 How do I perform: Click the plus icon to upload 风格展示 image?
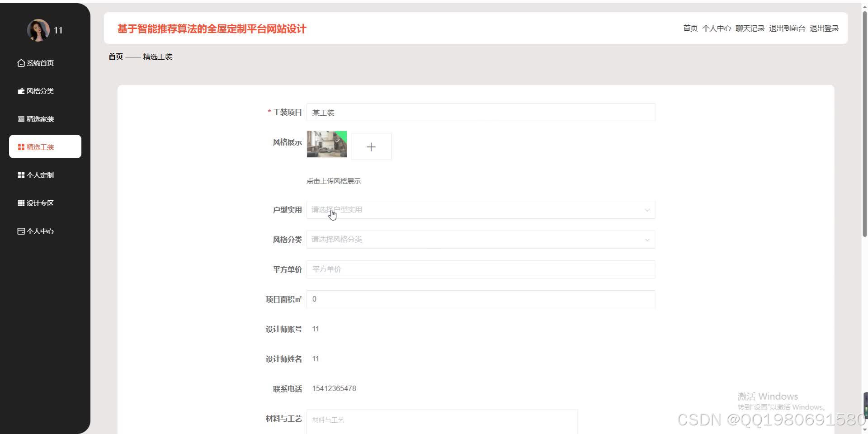371,146
